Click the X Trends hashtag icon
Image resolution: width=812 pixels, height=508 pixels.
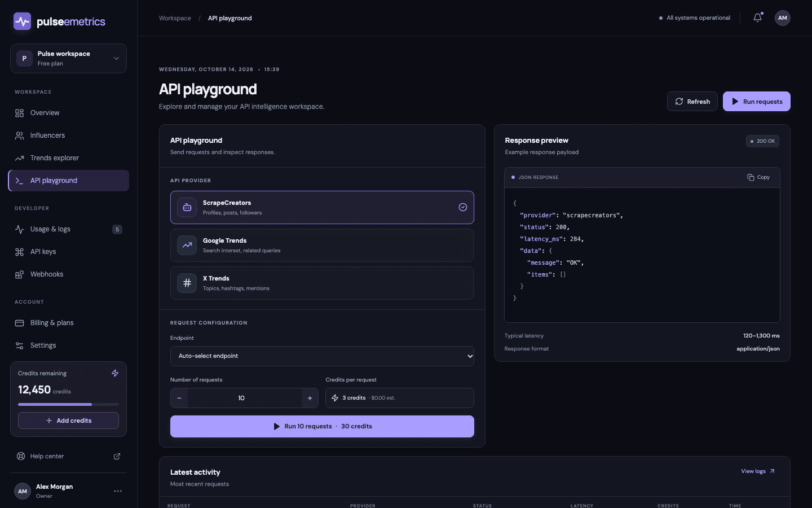click(187, 283)
